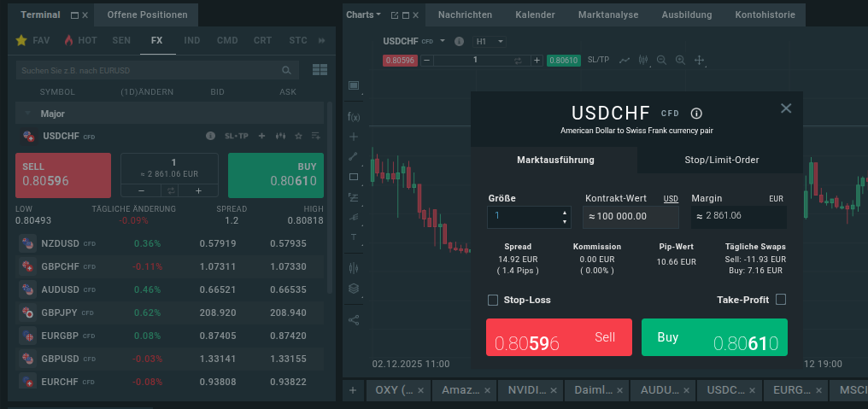Open USDCHF info icon in order dialog
The width and height of the screenshot is (868, 409).
[696, 114]
